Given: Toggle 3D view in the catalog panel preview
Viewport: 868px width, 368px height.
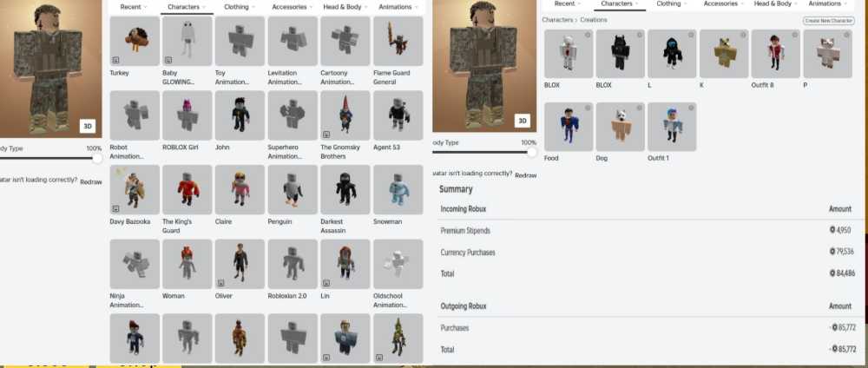Looking at the screenshot, I should (88, 126).
